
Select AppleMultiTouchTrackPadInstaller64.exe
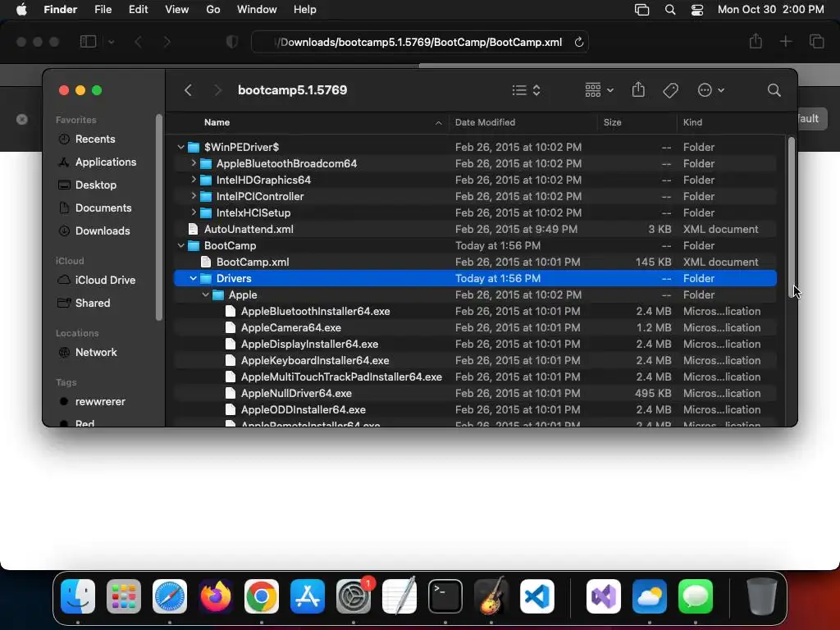(476, 377)
